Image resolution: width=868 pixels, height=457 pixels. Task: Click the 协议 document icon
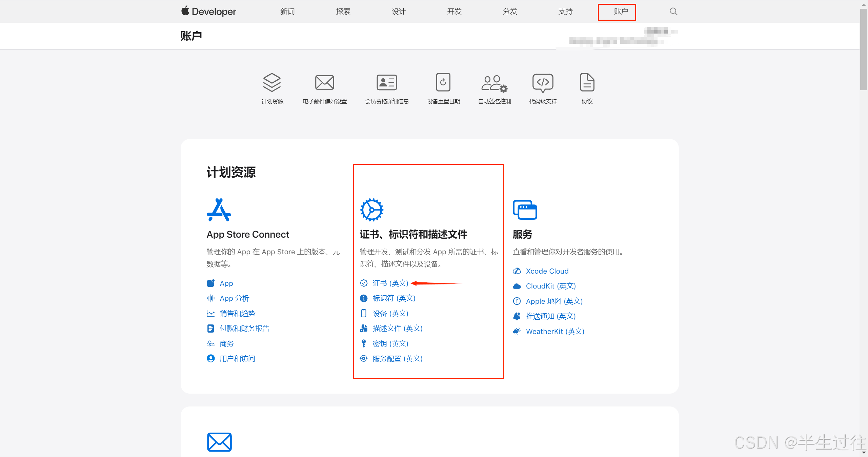point(587,82)
